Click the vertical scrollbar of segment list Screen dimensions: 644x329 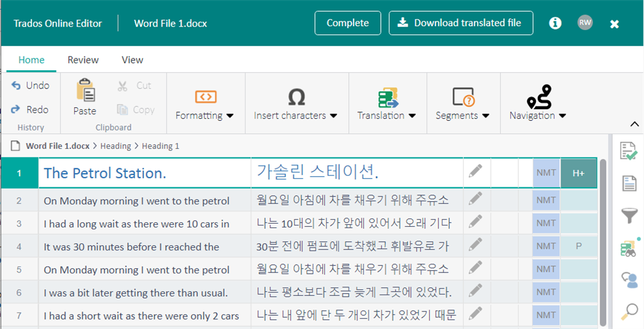pos(603,242)
